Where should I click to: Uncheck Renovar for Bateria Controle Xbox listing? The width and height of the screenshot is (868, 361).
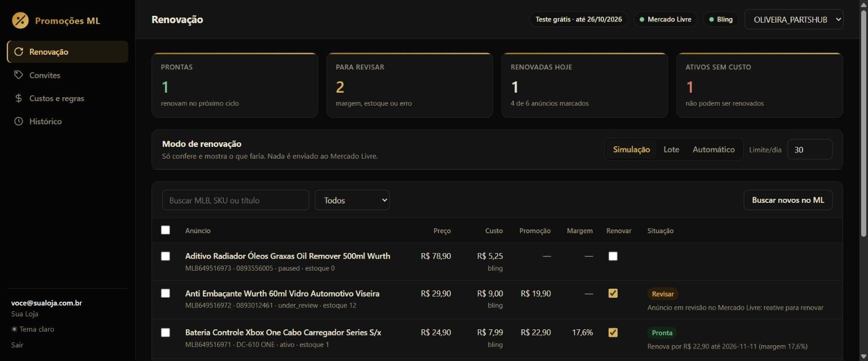(x=613, y=332)
